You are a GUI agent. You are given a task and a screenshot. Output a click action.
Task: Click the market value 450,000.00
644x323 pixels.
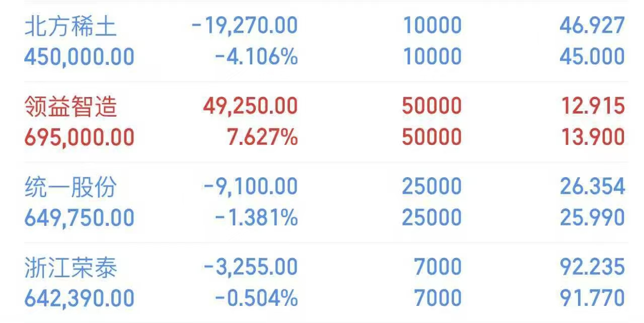pos(79,57)
